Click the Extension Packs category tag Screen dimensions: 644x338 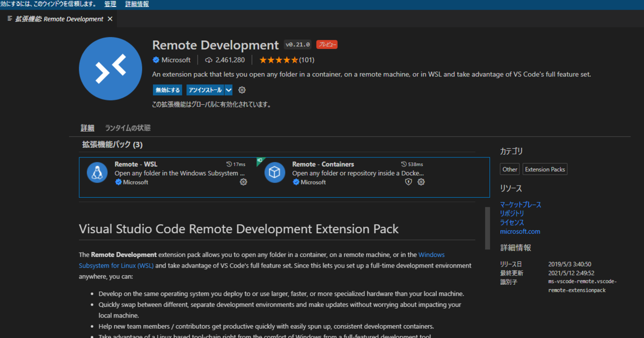[x=545, y=169]
